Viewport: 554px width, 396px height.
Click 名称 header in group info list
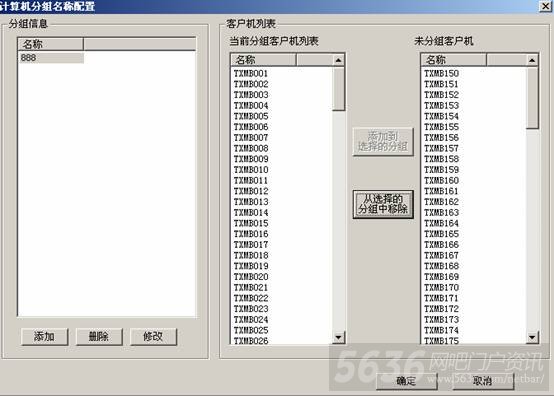pyautogui.click(x=51, y=44)
